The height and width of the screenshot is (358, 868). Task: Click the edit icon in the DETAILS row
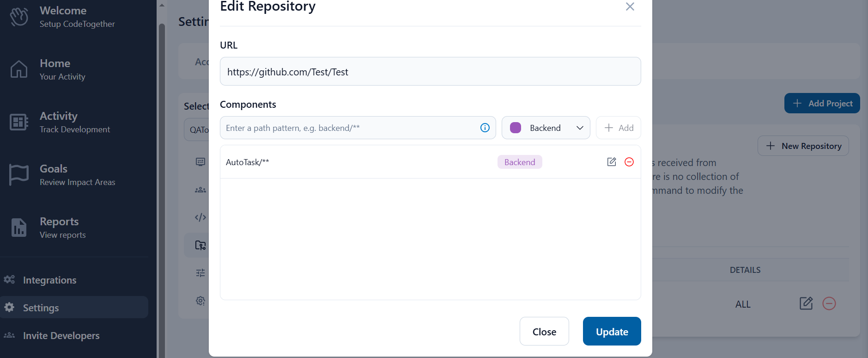pyautogui.click(x=806, y=303)
